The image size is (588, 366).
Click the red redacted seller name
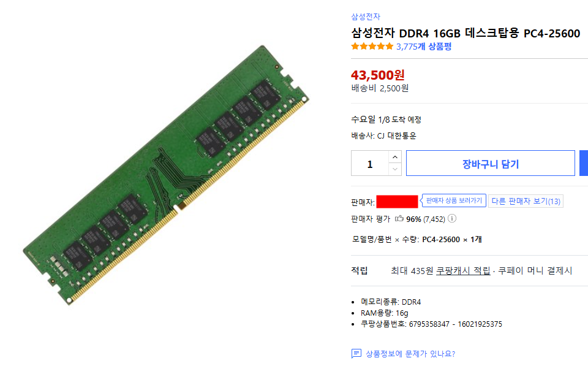397,202
